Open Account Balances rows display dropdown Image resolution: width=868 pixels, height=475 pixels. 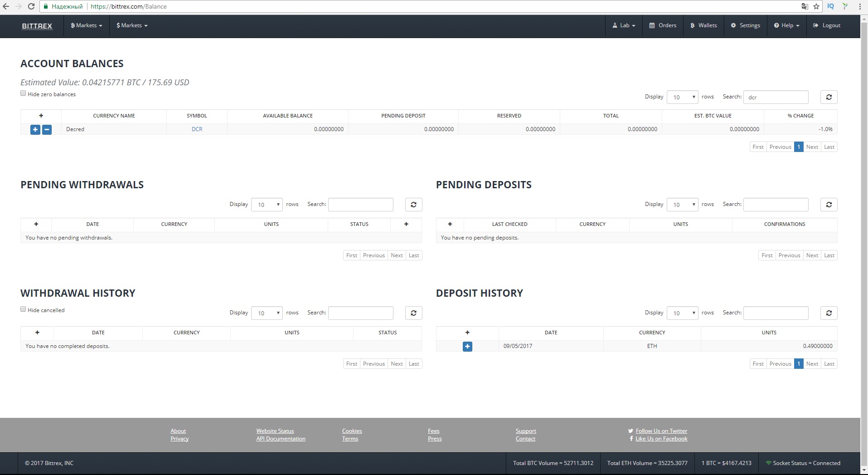pos(683,97)
